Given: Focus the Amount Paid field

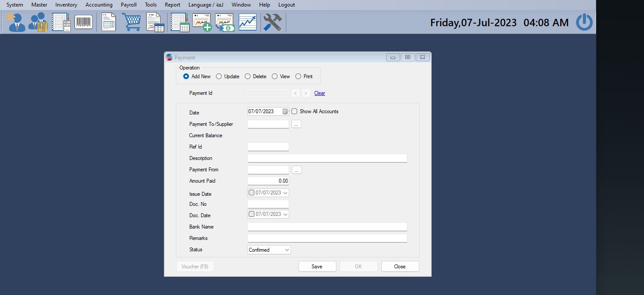Looking at the screenshot, I should (x=268, y=181).
